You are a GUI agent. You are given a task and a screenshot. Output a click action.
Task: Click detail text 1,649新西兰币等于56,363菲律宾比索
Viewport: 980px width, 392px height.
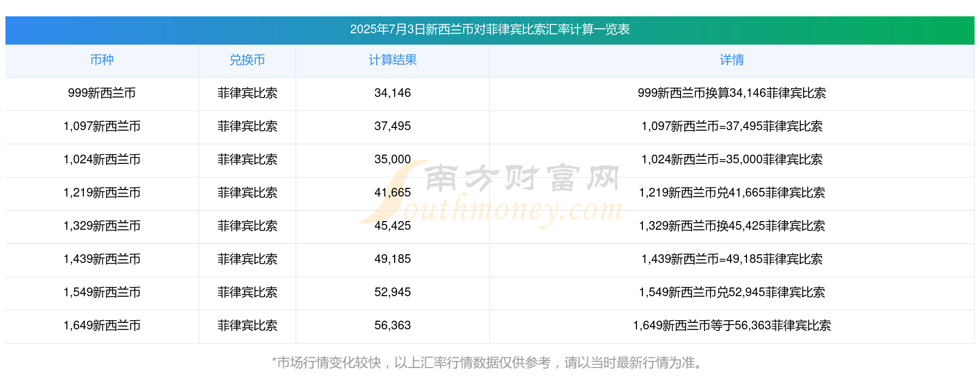pos(732,326)
